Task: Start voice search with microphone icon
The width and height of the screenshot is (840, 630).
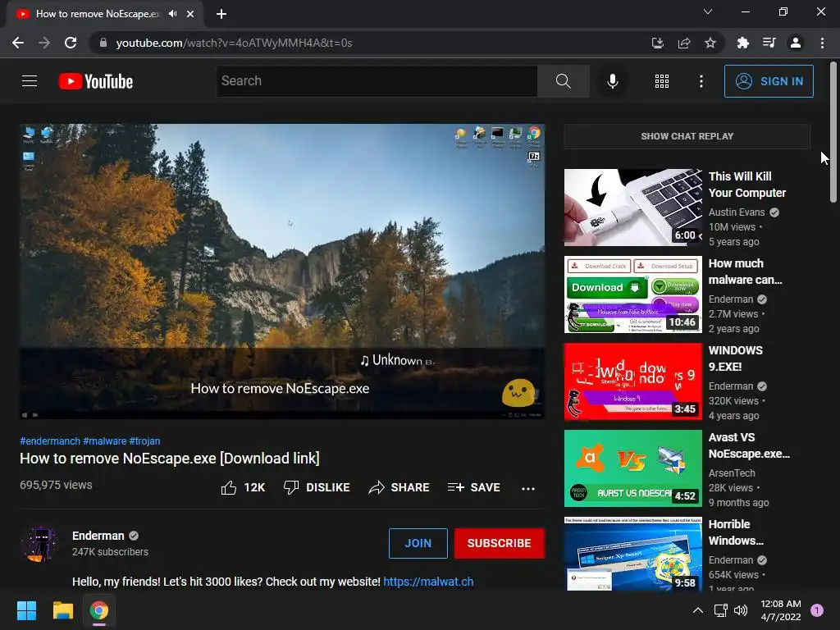Action: click(x=612, y=81)
